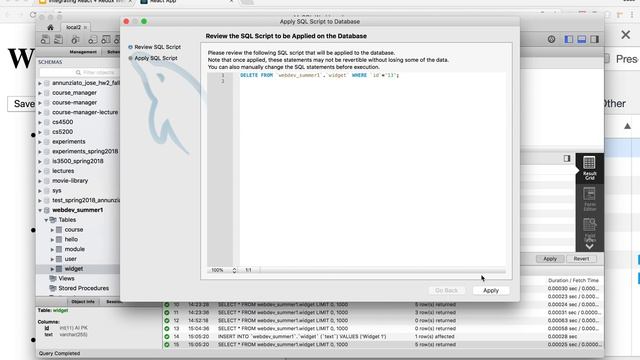Screen dimensions: 640x360
Task: Click the Save button on the web page
Action: [x=22, y=104]
